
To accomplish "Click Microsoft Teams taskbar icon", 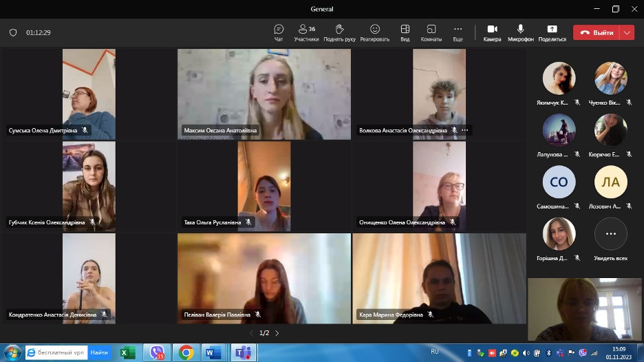I will [244, 352].
